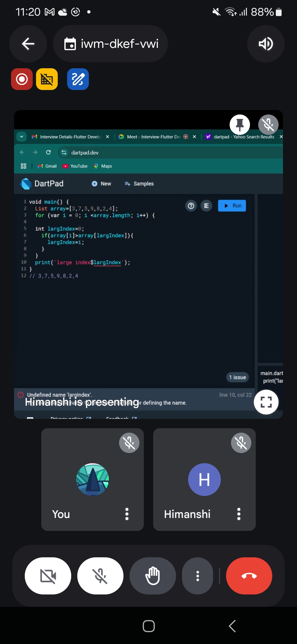This screenshot has height=644, width=297.
Task: Tap the yellow screen-share disabled icon
Action: [x=47, y=79]
